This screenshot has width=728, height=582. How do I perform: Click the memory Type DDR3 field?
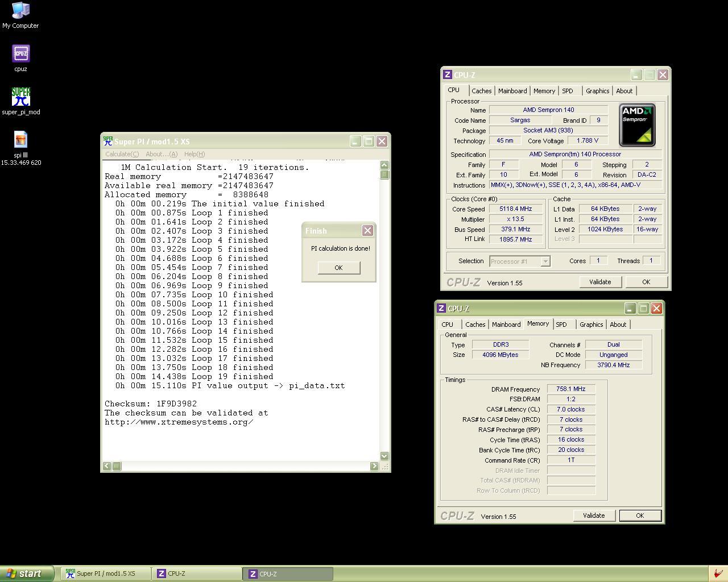coord(501,344)
